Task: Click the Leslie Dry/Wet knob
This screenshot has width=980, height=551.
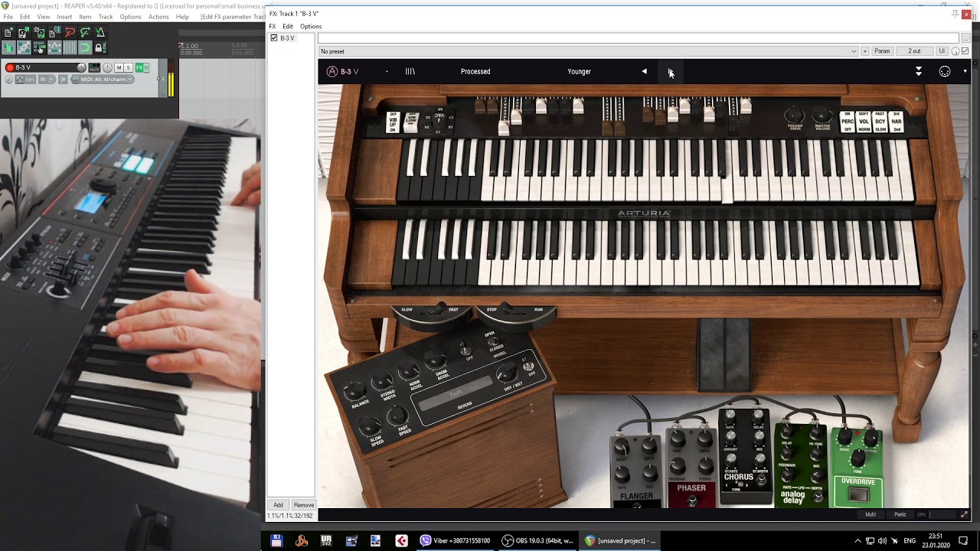Action: (507, 373)
